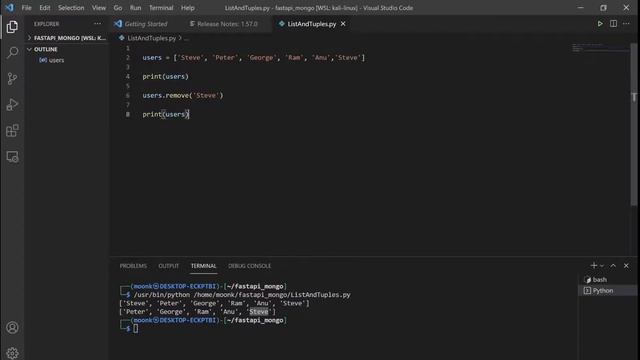Switch to the PROBLEMS panel tab
The width and height of the screenshot is (640, 360).
click(x=133, y=266)
